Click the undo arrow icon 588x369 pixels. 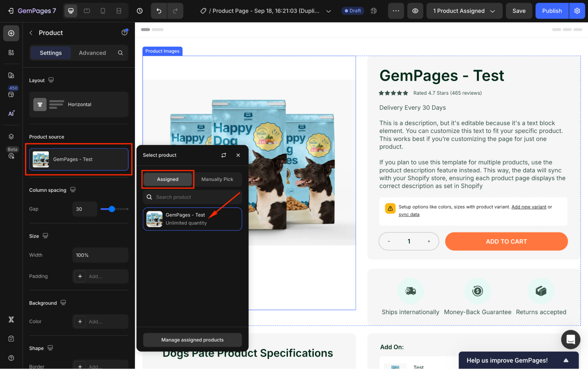click(159, 11)
